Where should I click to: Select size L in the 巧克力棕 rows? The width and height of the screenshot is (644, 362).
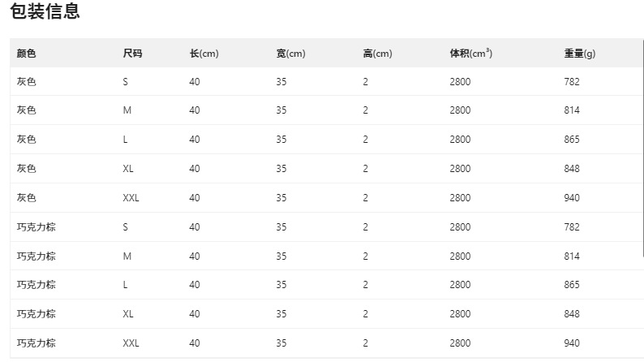pyautogui.click(x=126, y=285)
